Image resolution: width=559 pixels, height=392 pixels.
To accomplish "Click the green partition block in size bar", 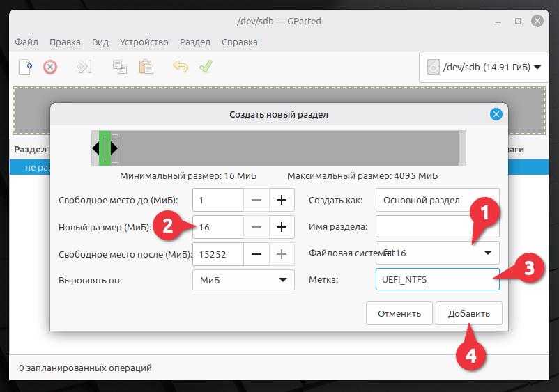I will pos(105,148).
